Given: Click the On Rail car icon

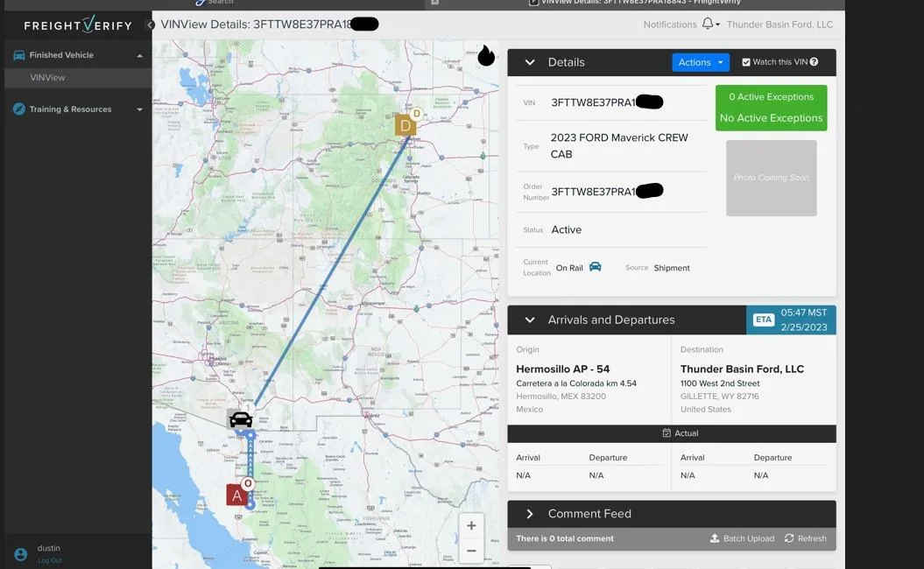Looking at the screenshot, I should click(596, 267).
